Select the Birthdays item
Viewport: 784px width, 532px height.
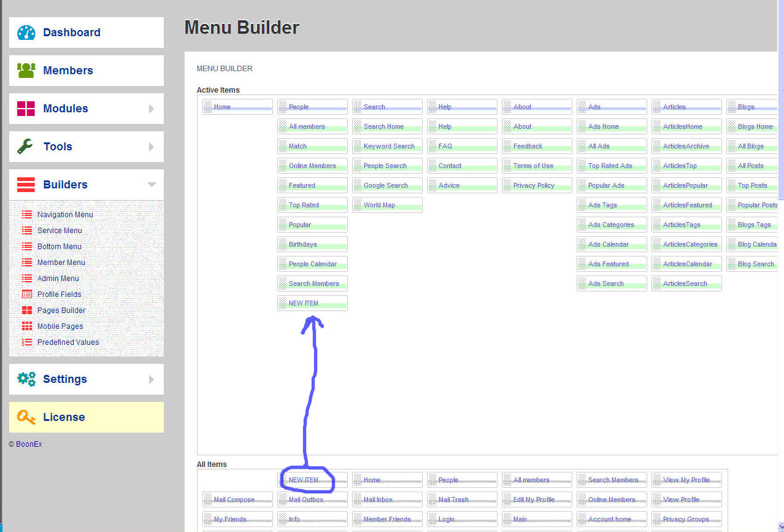click(x=312, y=244)
